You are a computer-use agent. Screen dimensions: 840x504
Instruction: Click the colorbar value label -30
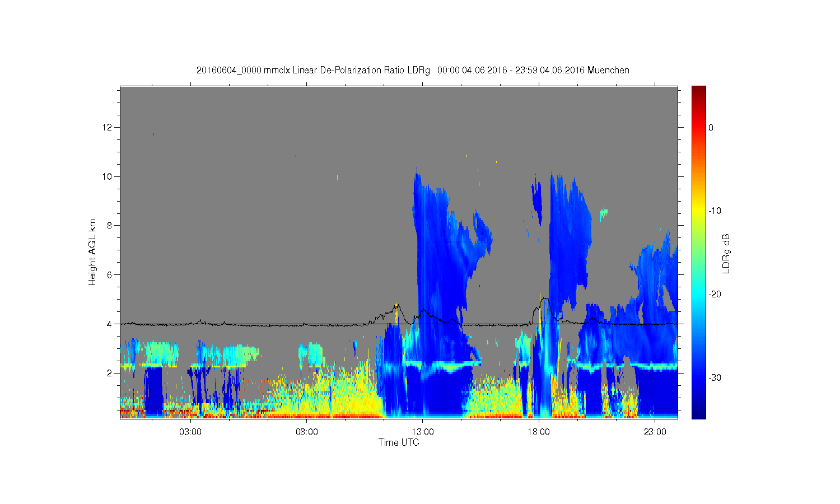(x=714, y=378)
